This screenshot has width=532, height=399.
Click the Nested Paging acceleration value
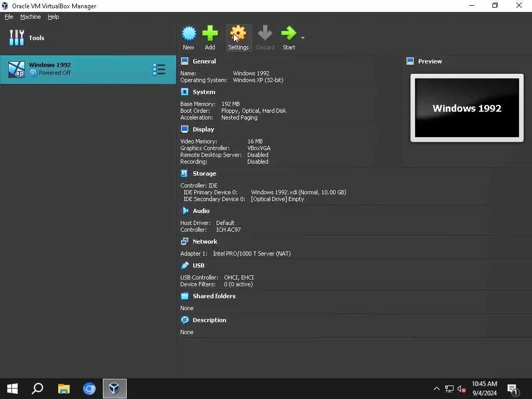pos(239,117)
